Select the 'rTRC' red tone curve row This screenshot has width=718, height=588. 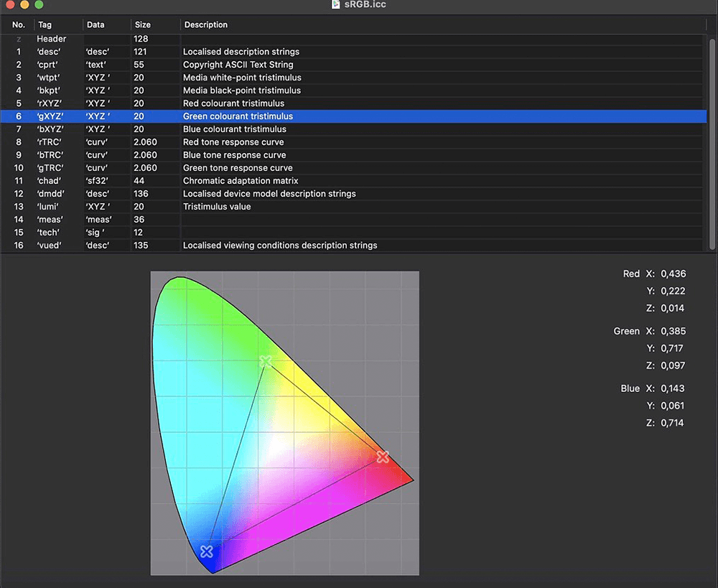click(353, 142)
